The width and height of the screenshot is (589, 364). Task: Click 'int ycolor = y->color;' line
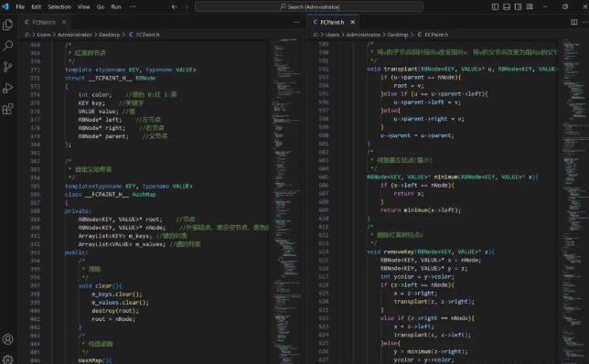[x=417, y=276]
